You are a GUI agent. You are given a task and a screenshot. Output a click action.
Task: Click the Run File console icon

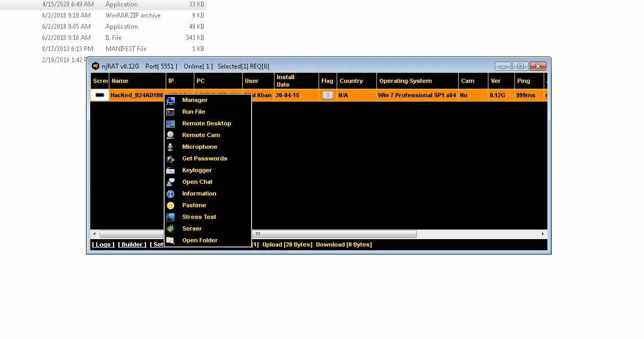(x=170, y=112)
